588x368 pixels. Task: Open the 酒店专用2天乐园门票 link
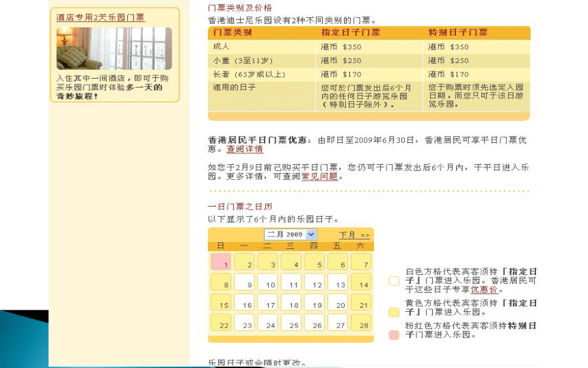coord(100,18)
